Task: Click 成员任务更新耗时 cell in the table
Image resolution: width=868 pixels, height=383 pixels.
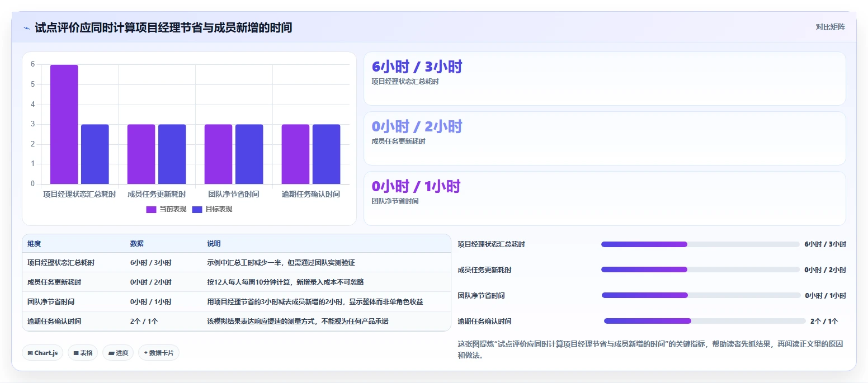Action: pyautogui.click(x=54, y=282)
